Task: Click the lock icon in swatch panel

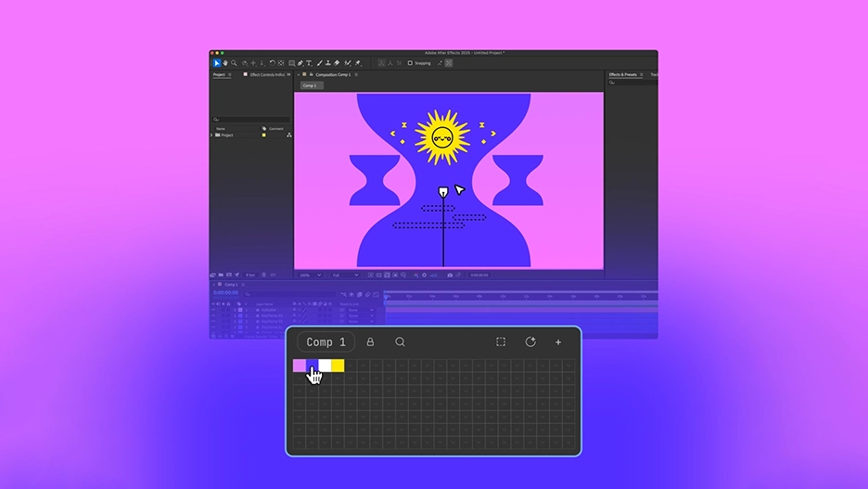Action: pyautogui.click(x=370, y=342)
